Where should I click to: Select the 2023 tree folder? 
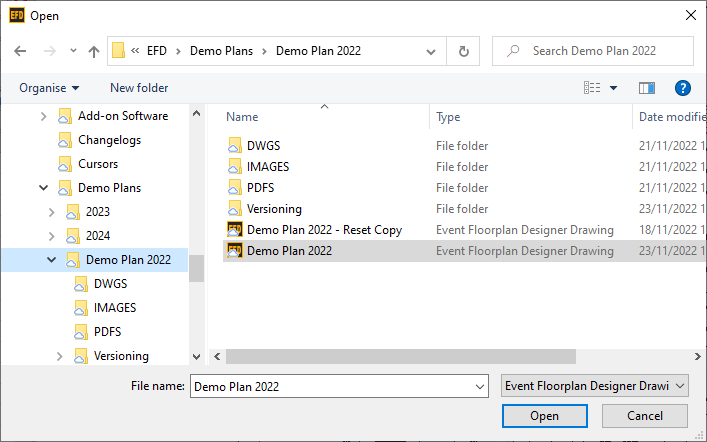coord(98,212)
